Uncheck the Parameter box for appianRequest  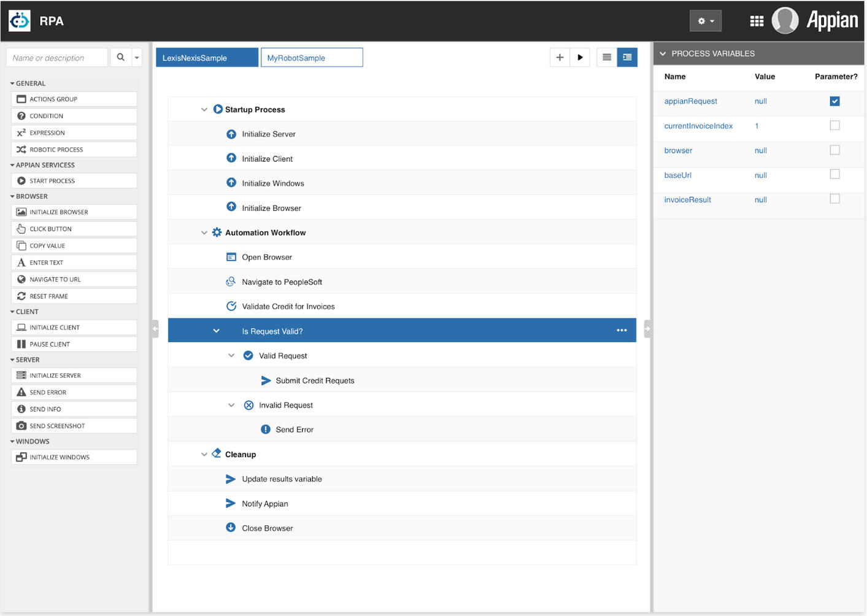click(x=834, y=101)
